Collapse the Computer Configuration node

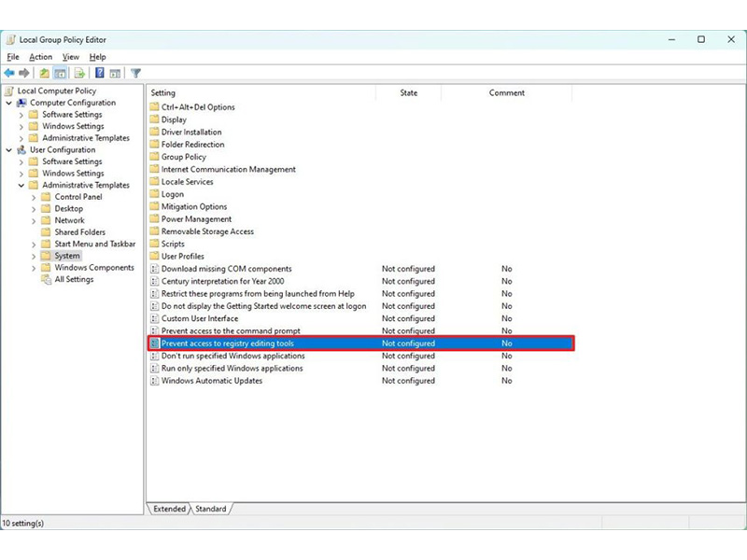click(9, 103)
